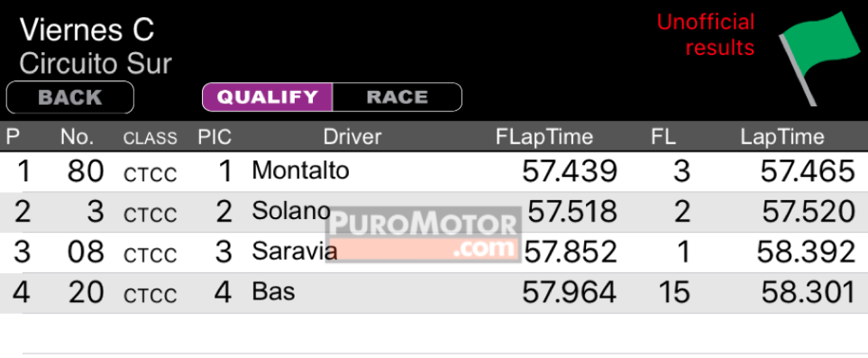Select the Bas driver row
868x358 pixels.
(x=434, y=293)
